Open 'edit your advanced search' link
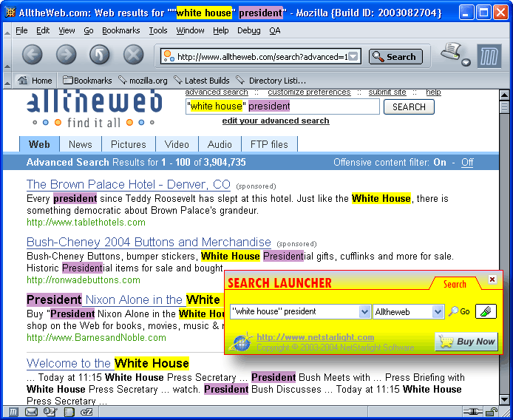The image size is (513, 420). pyautogui.click(x=276, y=121)
